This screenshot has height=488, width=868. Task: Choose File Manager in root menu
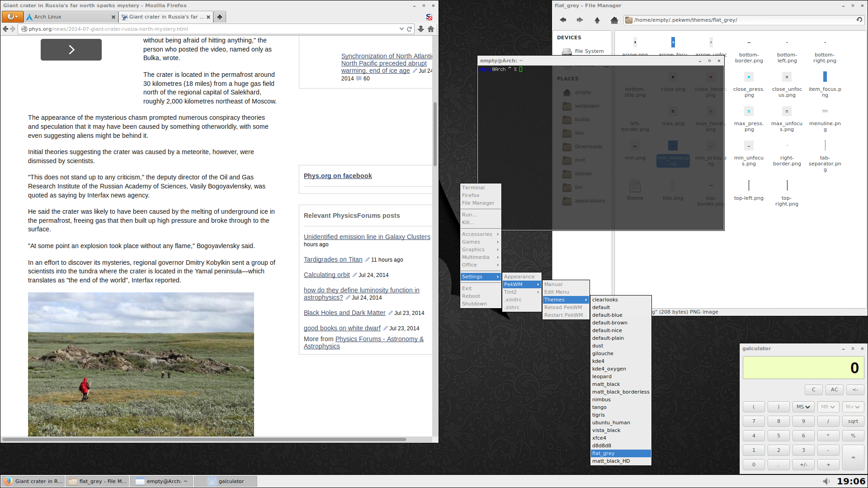tap(481, 203)
